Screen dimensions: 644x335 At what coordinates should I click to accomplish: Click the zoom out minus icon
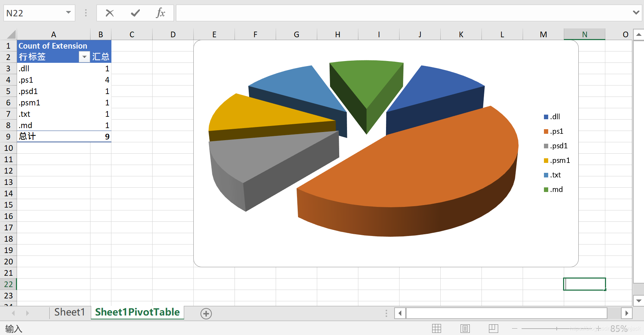tap(515, 329)
